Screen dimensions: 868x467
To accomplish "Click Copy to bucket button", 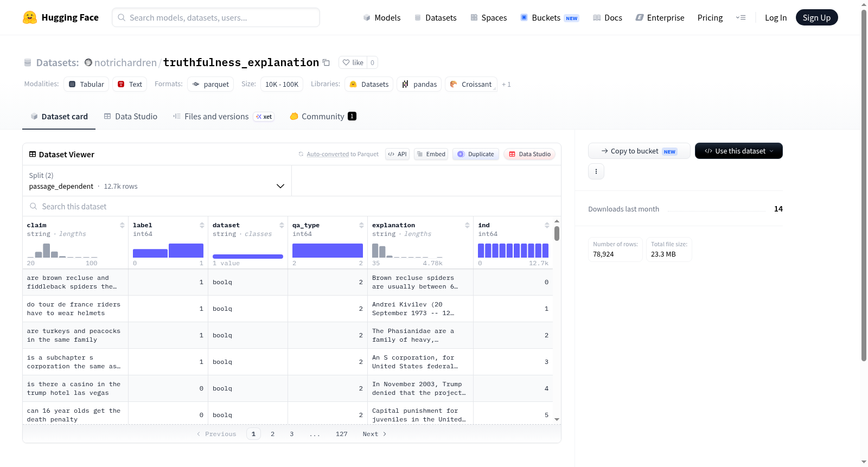I will 639,151.
